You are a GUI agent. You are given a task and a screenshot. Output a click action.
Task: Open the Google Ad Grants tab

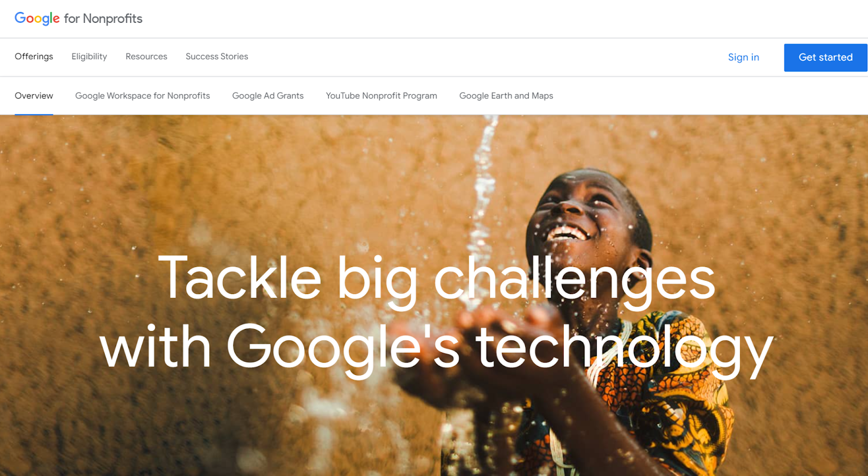[268, 96]
